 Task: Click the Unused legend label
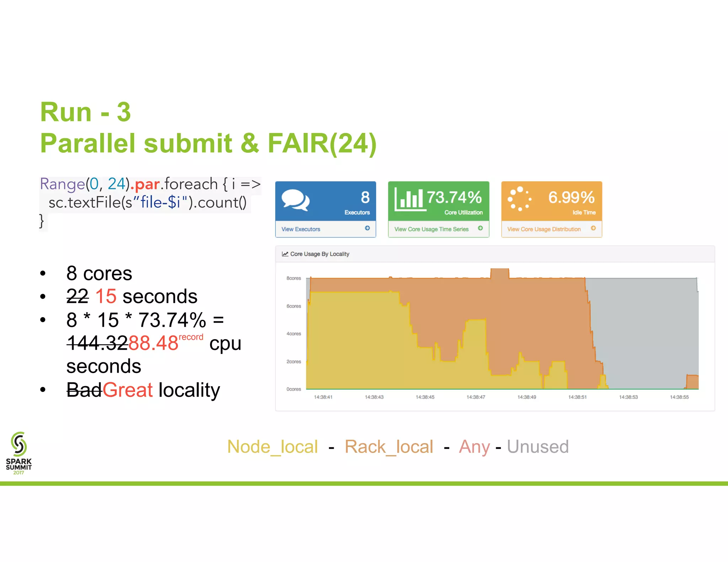point(538,447)
